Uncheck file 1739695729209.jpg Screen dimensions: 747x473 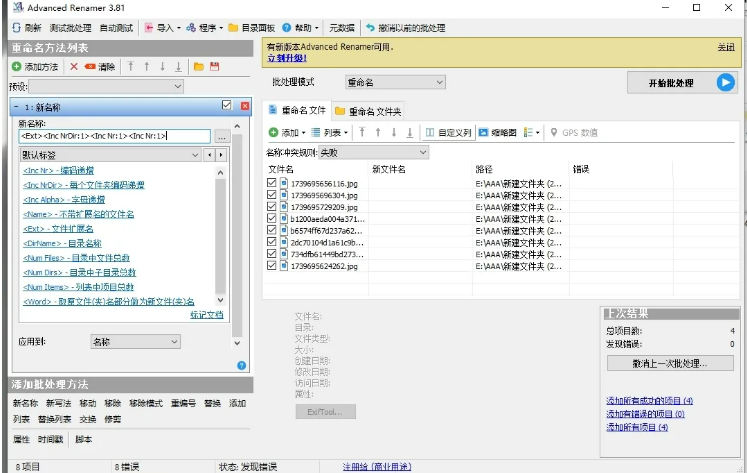pyautogui.click(x=272, y=206)
